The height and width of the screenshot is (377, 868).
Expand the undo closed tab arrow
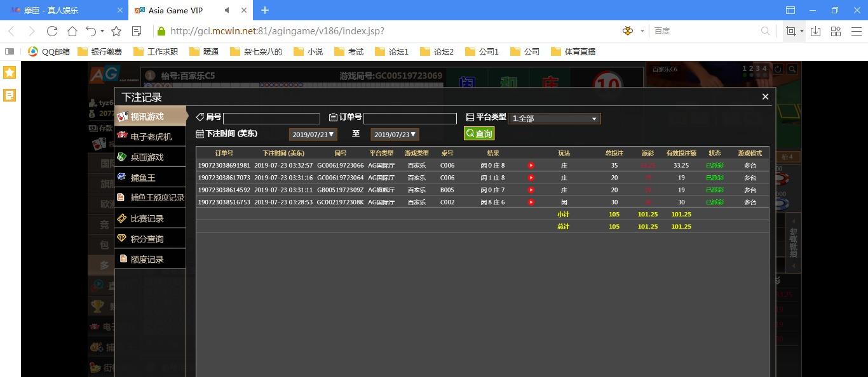[102, 31]
